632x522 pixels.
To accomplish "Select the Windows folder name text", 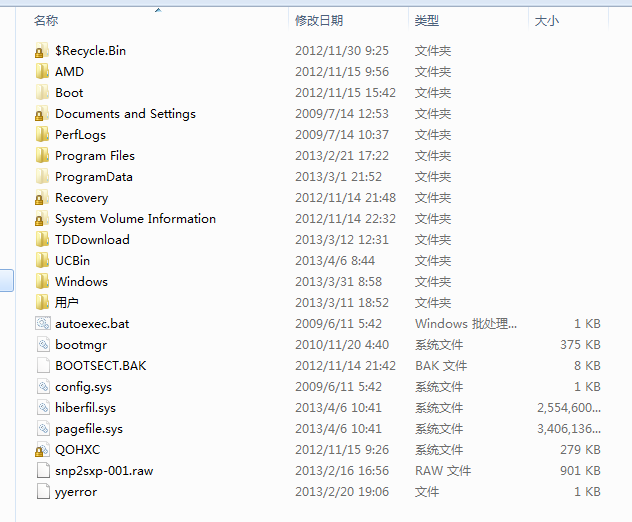I will point(81,281).
